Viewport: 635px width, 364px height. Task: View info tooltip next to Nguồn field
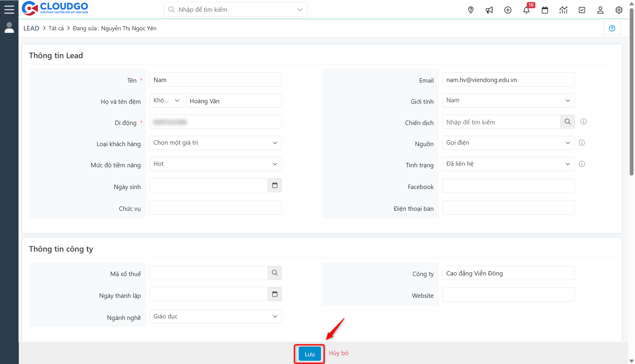(581, 143)
